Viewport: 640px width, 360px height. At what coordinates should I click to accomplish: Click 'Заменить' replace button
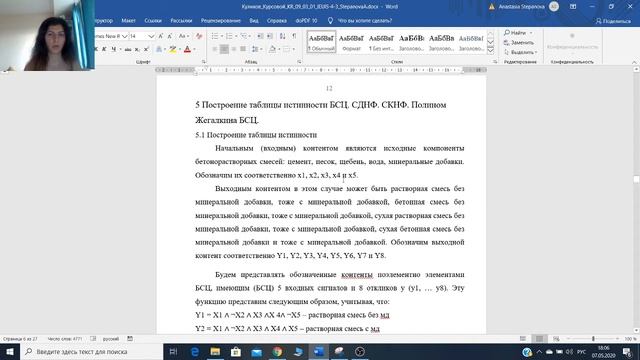[x=518, y=42]
